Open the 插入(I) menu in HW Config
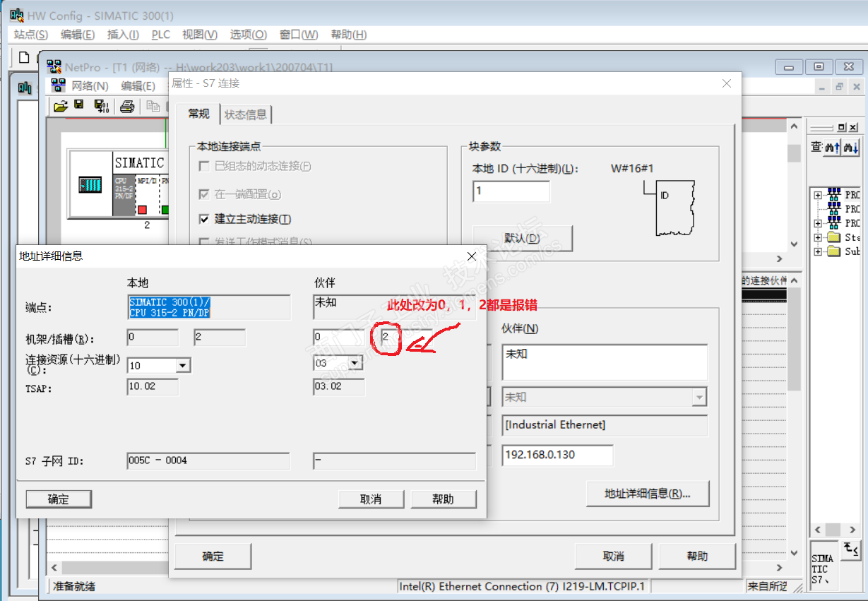868x601 pixels. pos(123,35)
